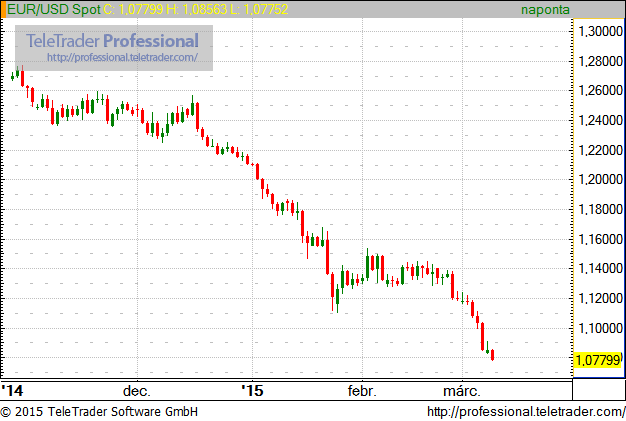Click the highlighted current price 1,07799
Screen dimensions: 626x421
pyautogui.click(x=598, y=360)
